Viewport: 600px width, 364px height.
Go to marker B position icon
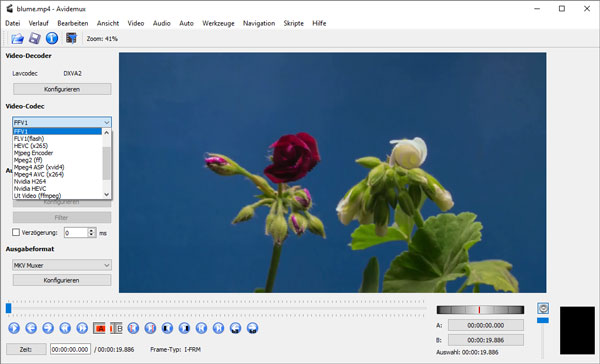[150, 328]
